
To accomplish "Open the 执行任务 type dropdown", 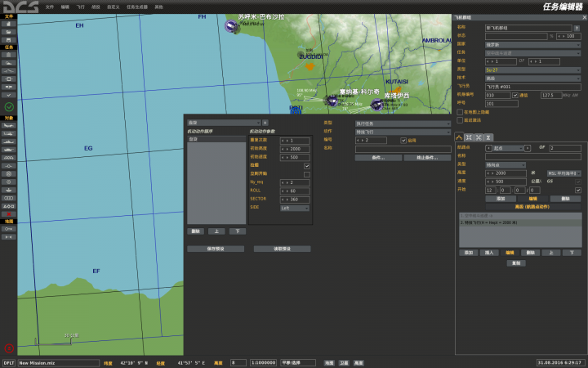I will click(x=403, y=123).
